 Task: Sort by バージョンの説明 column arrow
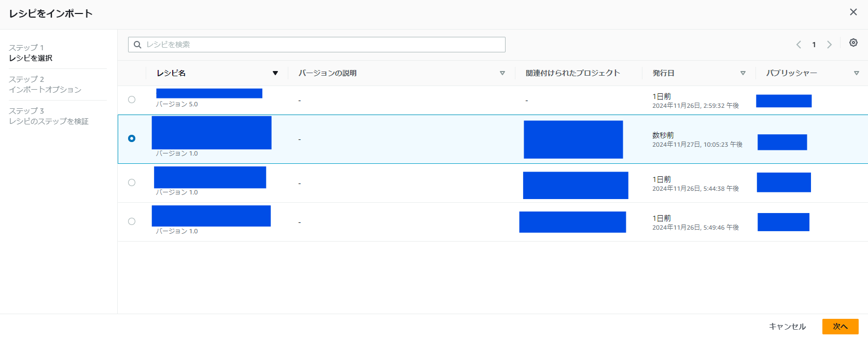coord(502,73)
